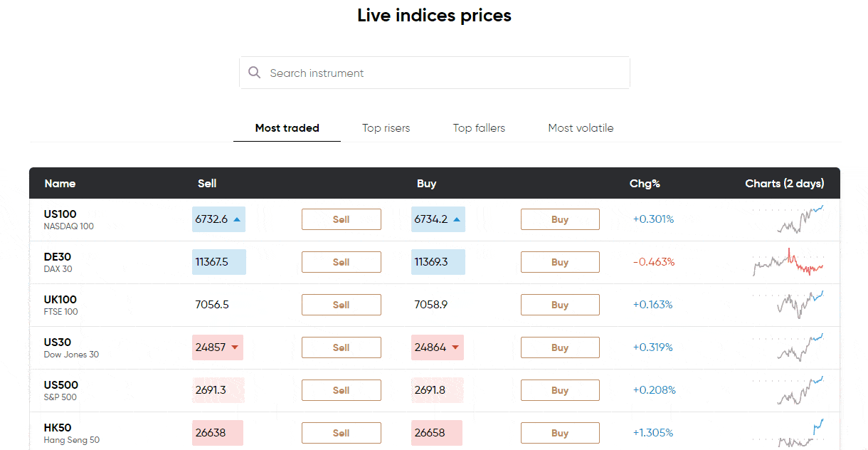Click the Sell button for DE30

pyautogui.click(x=342, y=262)
